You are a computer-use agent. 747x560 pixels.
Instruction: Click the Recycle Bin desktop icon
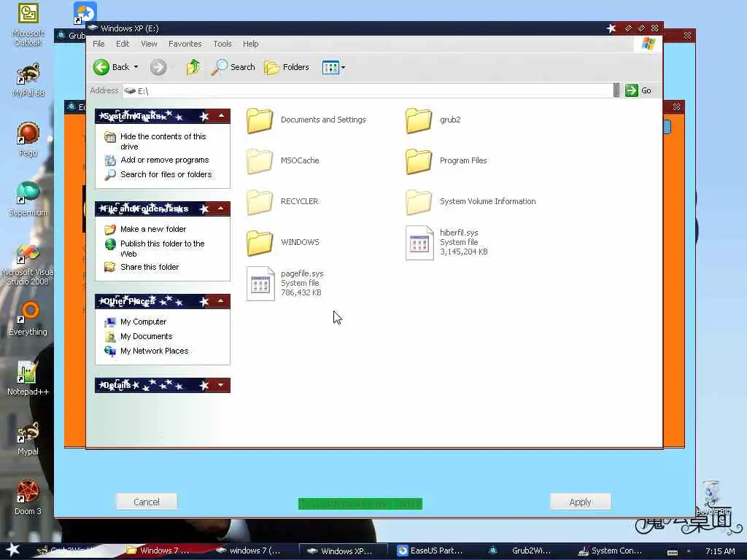pos(712,497)
